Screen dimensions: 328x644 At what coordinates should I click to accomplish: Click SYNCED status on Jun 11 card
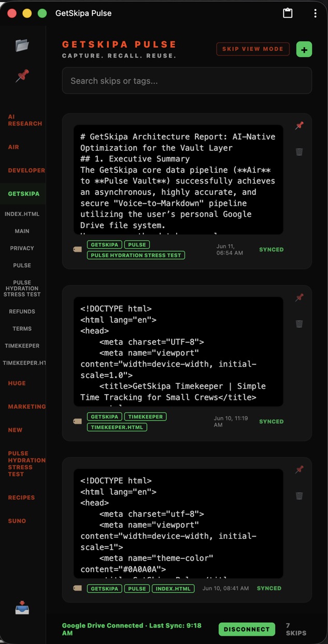click(x=272, y=249)
